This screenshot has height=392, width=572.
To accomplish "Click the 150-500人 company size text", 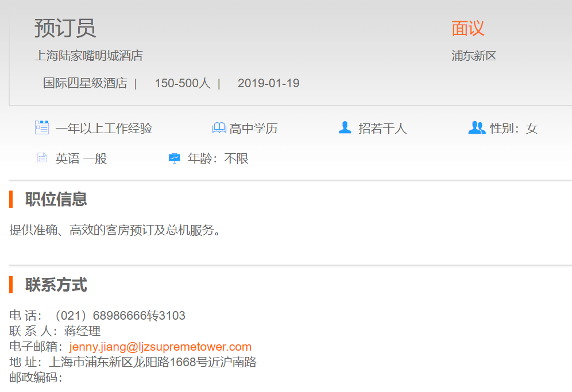I will click(x=182, y=83).
